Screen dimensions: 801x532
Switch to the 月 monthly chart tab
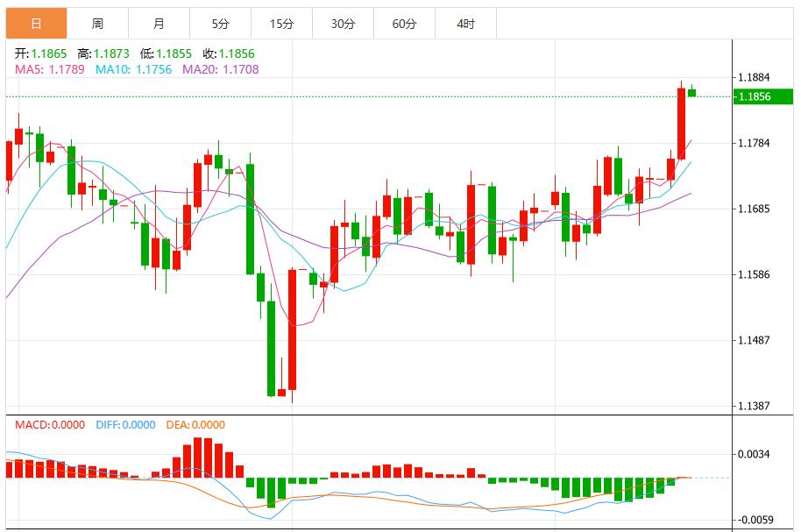point(159,18)
